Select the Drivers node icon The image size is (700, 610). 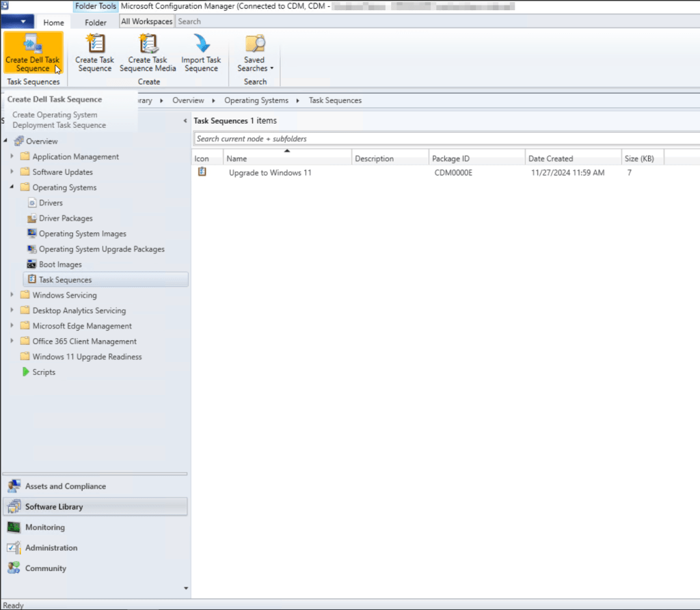coord(31,203)
